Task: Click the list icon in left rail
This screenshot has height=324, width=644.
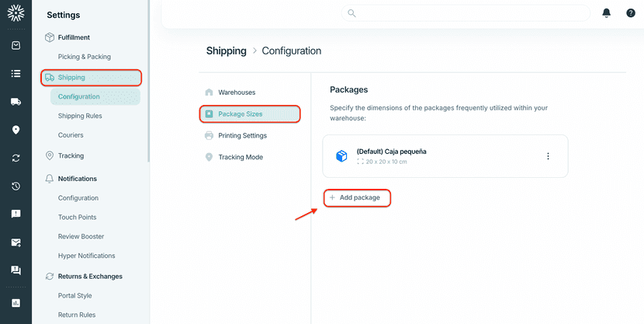Action: 16,74
